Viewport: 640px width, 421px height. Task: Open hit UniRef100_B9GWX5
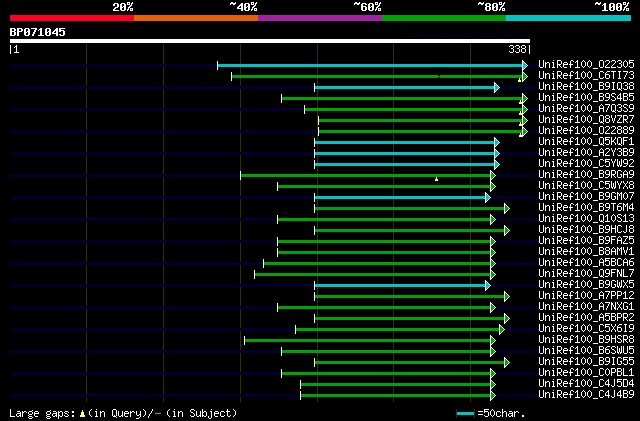[x=586, y=285]
